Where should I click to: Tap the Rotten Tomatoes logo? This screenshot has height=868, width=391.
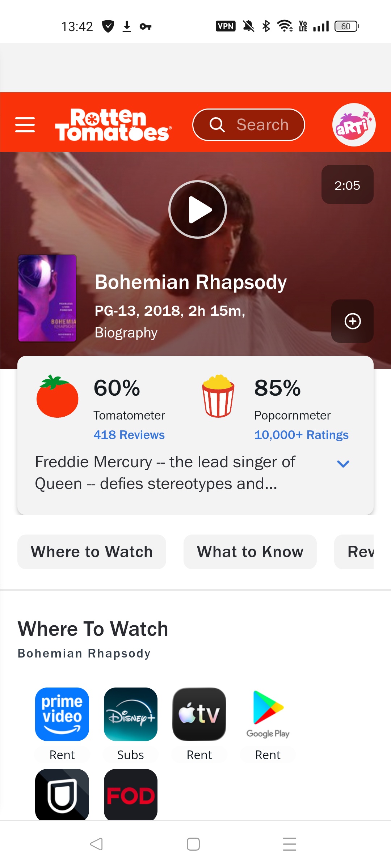(x=113, y=125)
